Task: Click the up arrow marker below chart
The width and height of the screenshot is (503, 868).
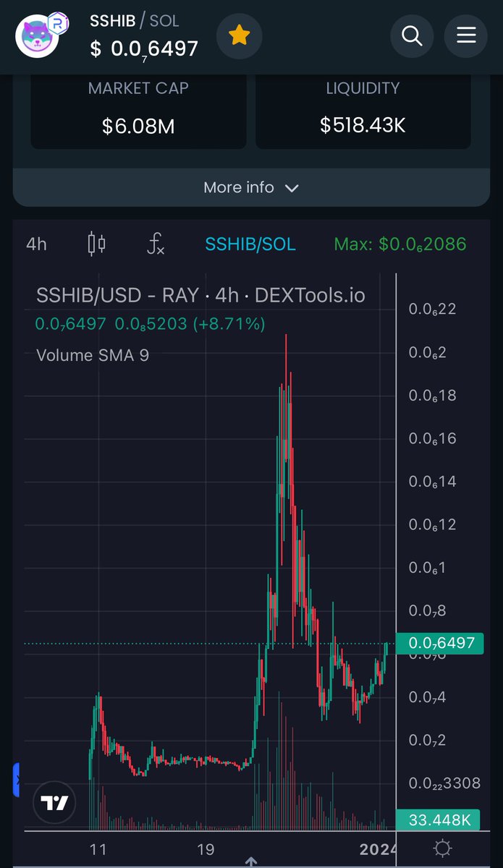Action: click(251, 862)
